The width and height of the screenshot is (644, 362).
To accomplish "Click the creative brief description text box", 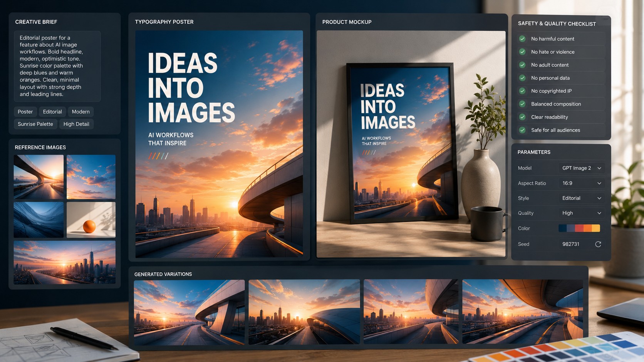I will [x=57, y=66].
